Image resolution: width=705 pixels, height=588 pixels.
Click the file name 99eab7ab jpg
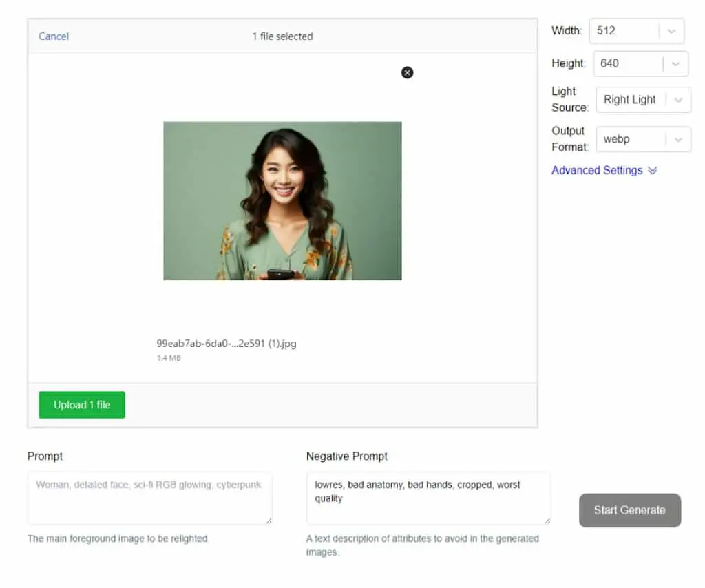click(226, 344)
